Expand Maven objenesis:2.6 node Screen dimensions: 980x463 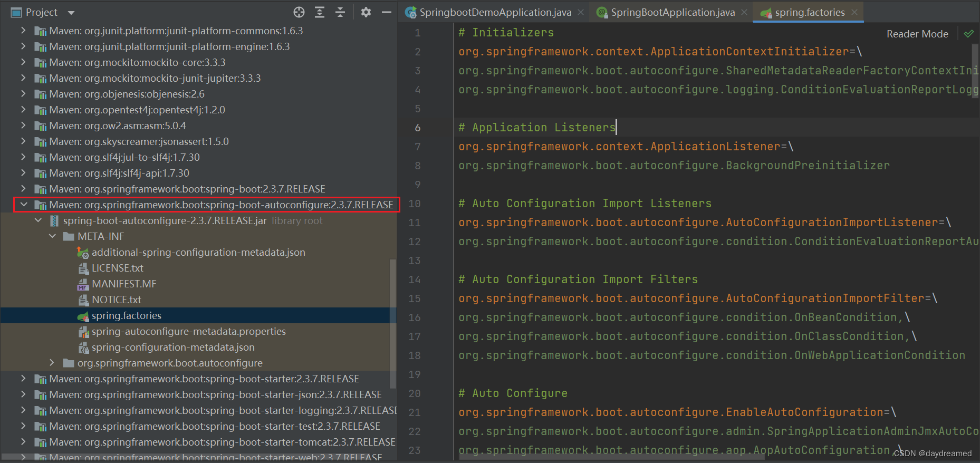point(23,94)
